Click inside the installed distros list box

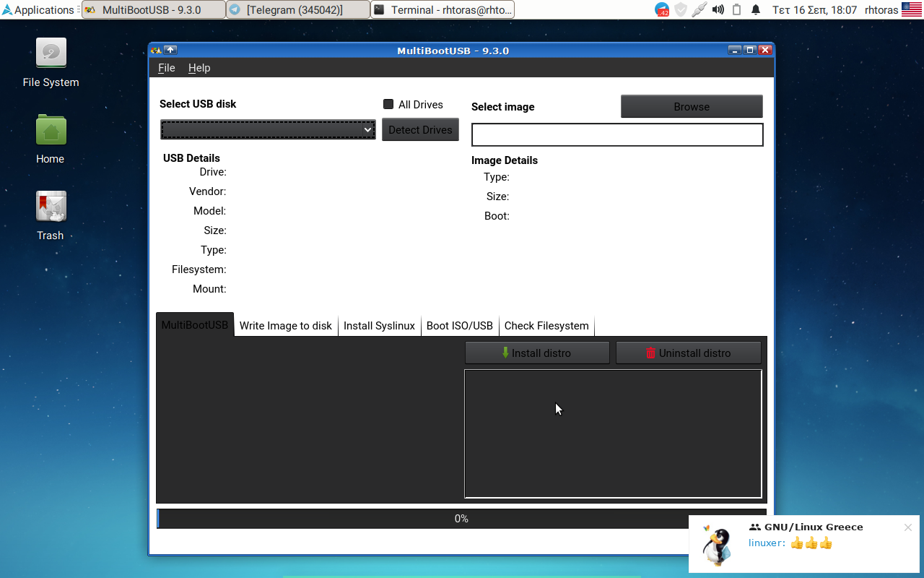pos(613,433)
